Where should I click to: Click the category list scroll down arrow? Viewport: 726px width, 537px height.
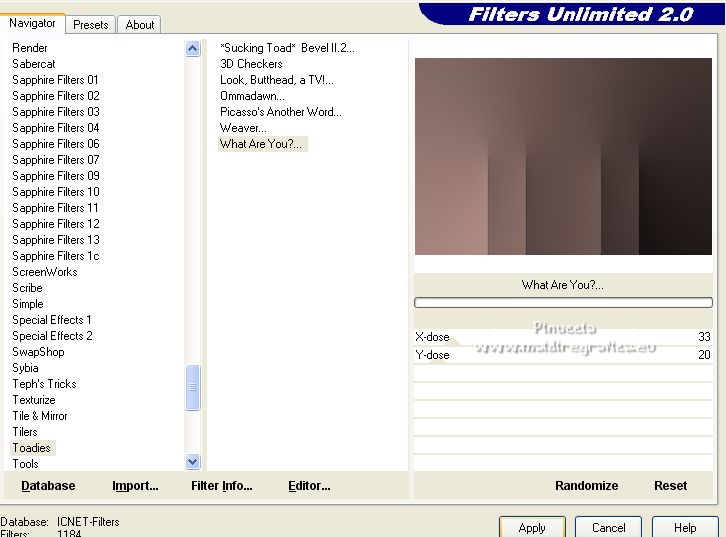[193, 461]
